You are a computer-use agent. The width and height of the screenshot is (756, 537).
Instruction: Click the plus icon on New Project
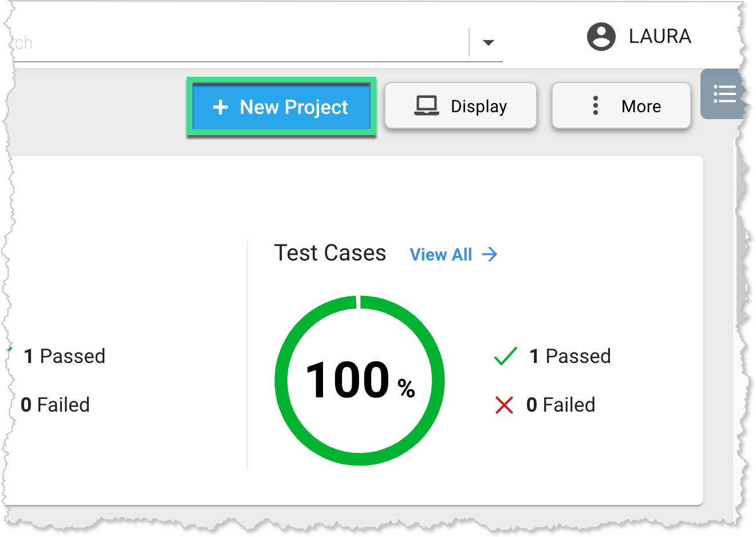(x=220, y=107)
